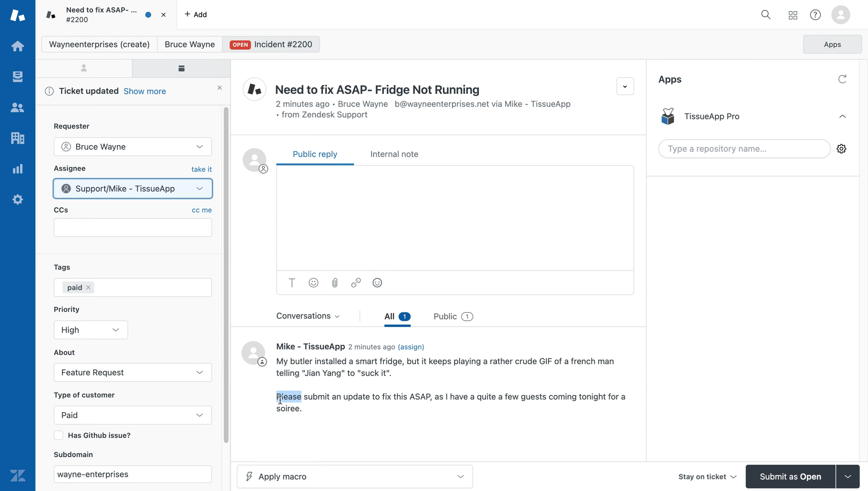The width and height of the screenshot is (868, 491).
Task: Open the Type of customer dropdown
Action: point(133,415)
